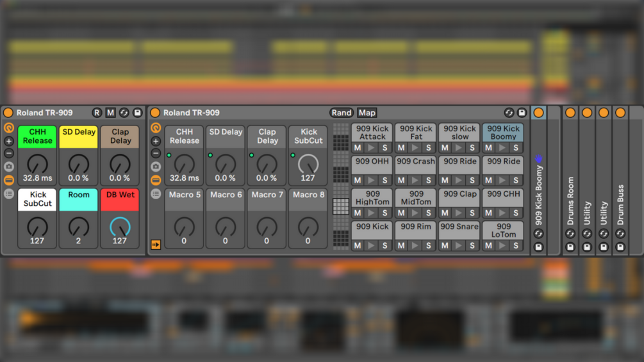Save preset icon on Drum Buss device

[620, 247]
